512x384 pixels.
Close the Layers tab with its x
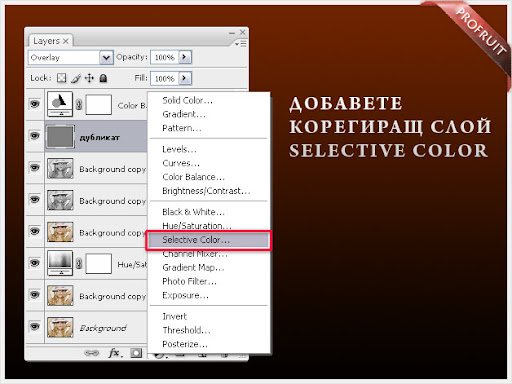coord(66,41)
